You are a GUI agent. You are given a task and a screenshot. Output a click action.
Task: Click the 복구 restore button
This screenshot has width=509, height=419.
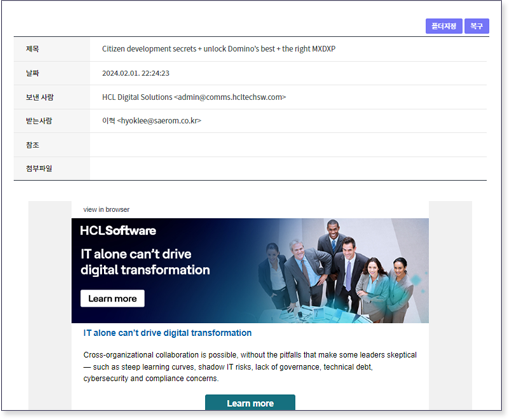[477, 26]
